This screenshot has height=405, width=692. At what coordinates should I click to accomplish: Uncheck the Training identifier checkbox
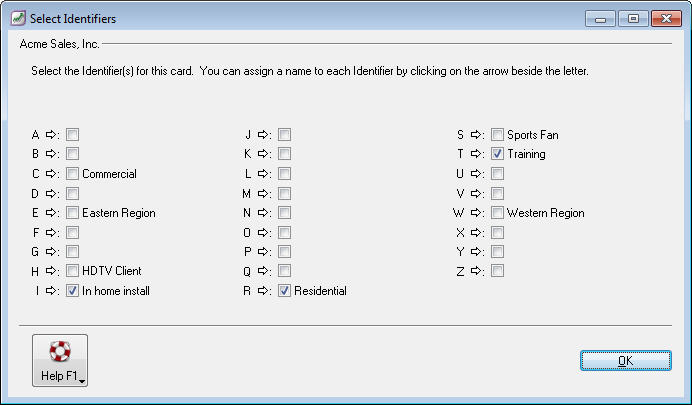coord(497,154)
